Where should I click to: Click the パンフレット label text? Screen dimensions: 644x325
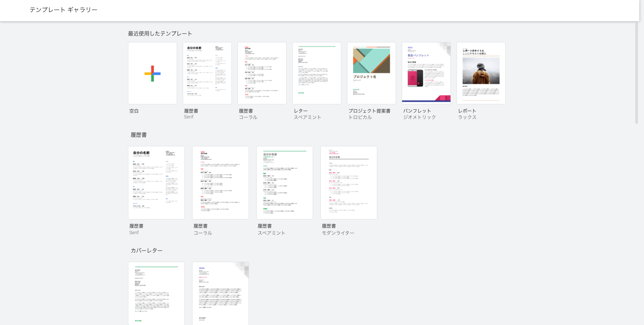417,111
